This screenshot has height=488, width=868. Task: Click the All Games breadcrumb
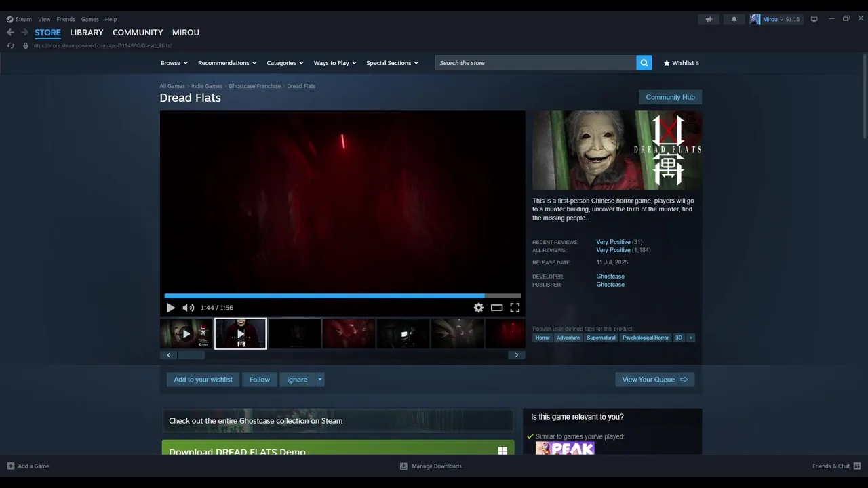coord(172,86)
